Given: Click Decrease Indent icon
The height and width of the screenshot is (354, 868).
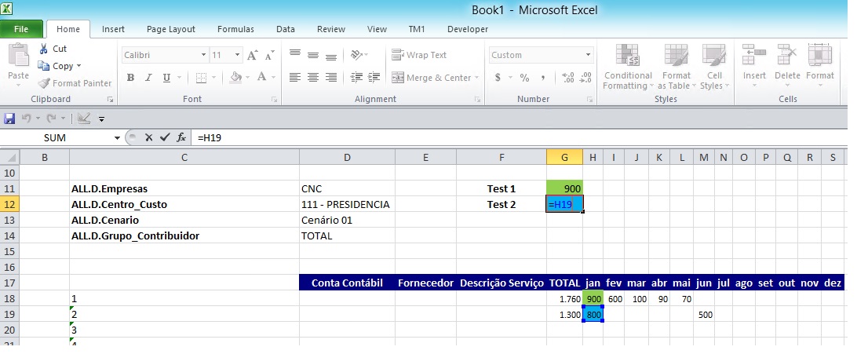Looking at the screenshot, I should point(357,78).
